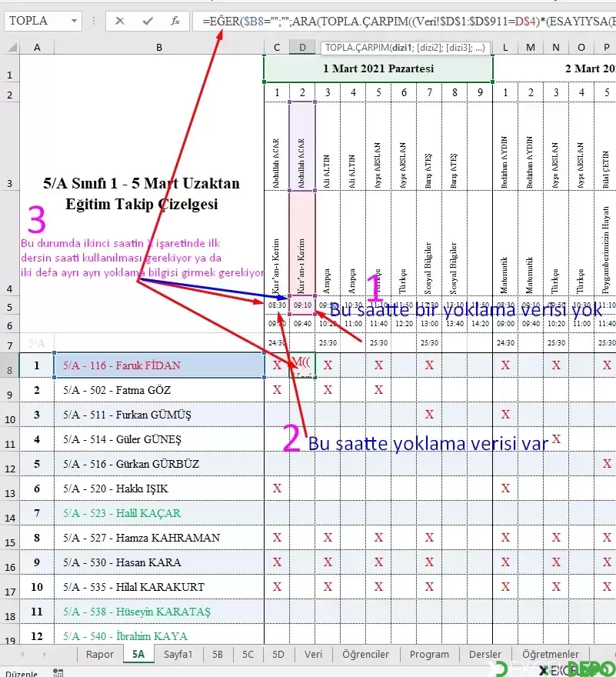
Task: Open the Insert Function fx icon
Action: [175, 21]
